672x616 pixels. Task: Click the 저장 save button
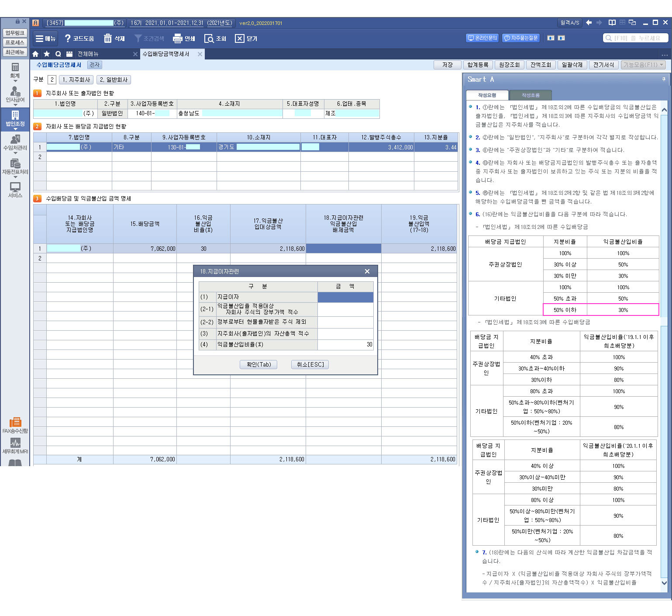point(448,65)
